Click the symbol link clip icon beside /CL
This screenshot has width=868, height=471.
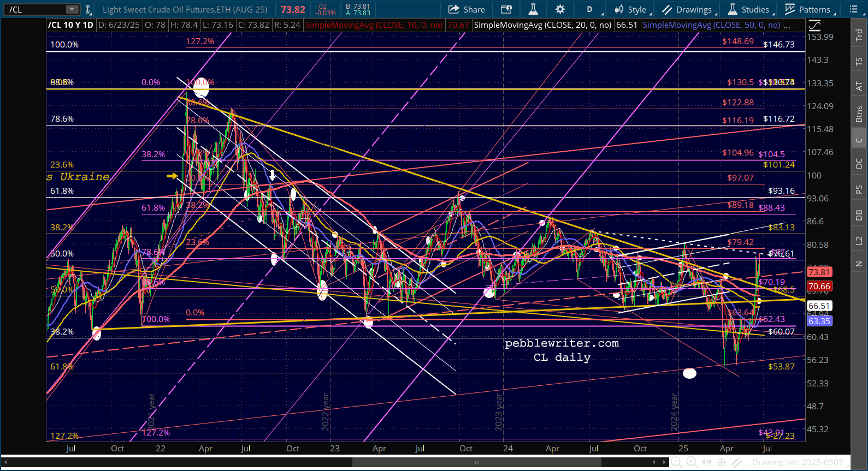[x=87, y=9]
